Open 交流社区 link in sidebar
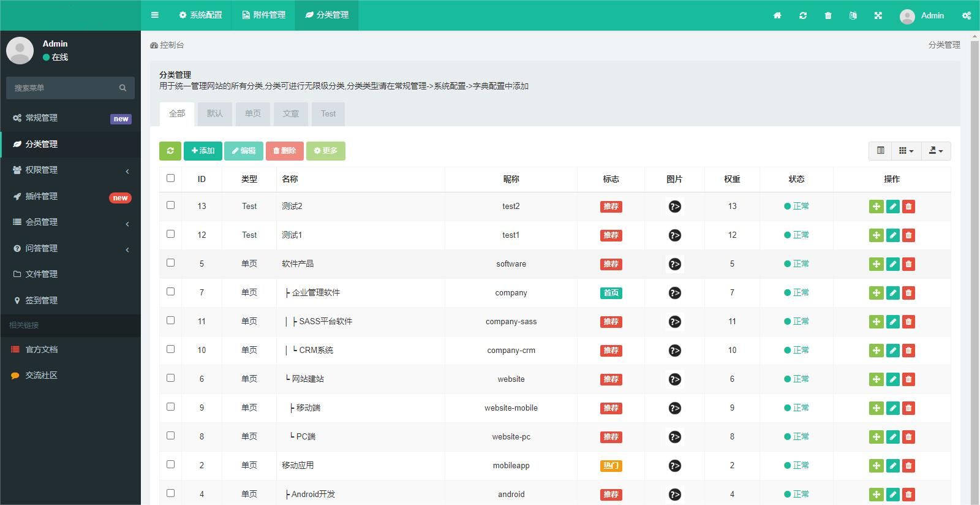The image size is (980, 505). click(70, 375)
